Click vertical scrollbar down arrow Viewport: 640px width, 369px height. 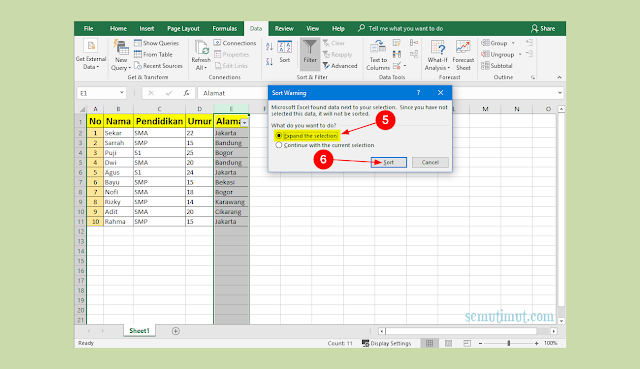coord(561,321)
